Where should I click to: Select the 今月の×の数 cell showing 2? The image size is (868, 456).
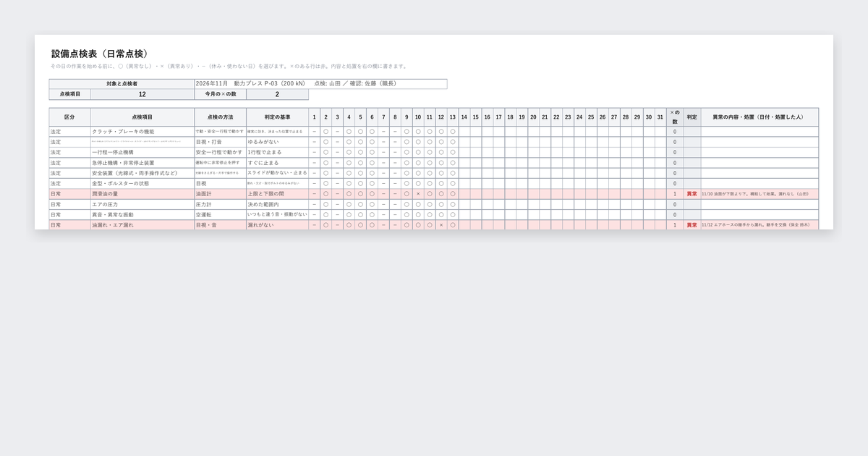(x=277, y=94)
